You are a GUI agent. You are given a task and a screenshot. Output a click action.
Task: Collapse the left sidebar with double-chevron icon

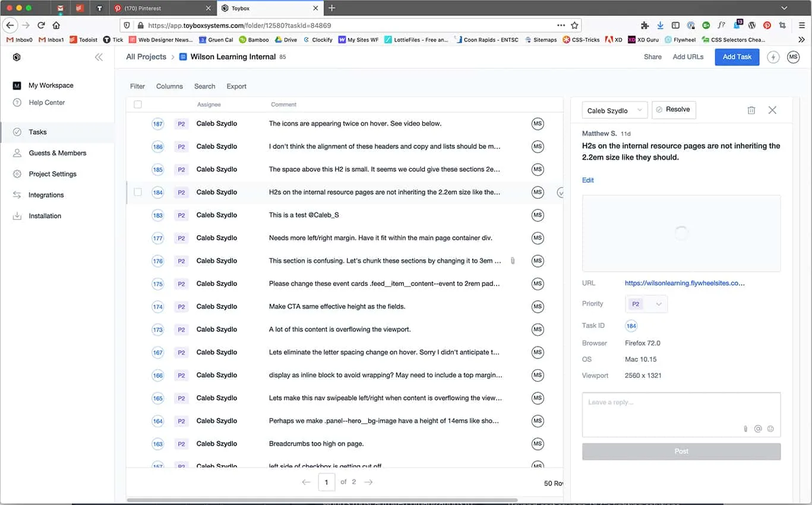pos(99,57)
